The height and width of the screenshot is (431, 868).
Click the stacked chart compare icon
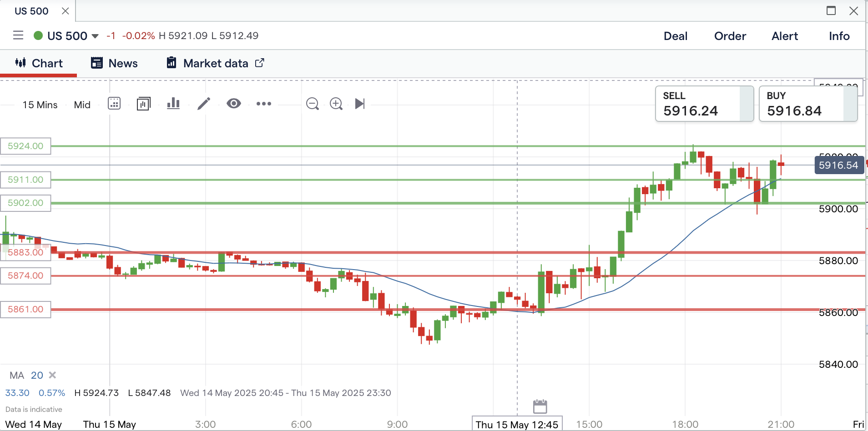click(143, 104)
